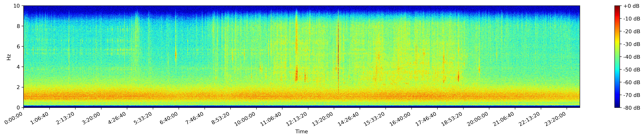Click the -80 dB colorbar label
The image size is (644, 138).
click(632, 108)
